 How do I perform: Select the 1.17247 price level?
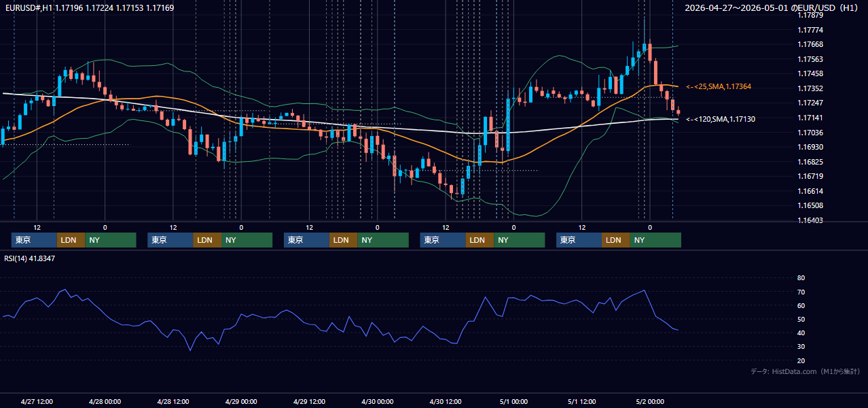(x=810, y=103)
